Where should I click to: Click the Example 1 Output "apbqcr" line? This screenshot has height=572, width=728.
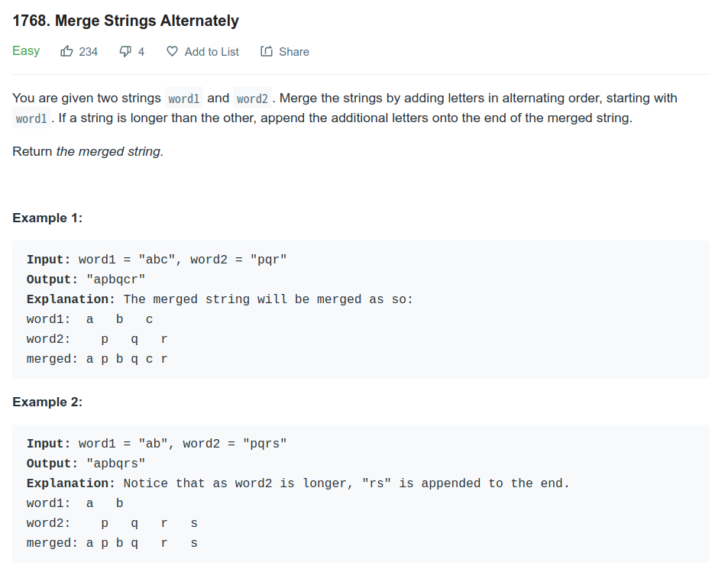[x=86, y=280]
